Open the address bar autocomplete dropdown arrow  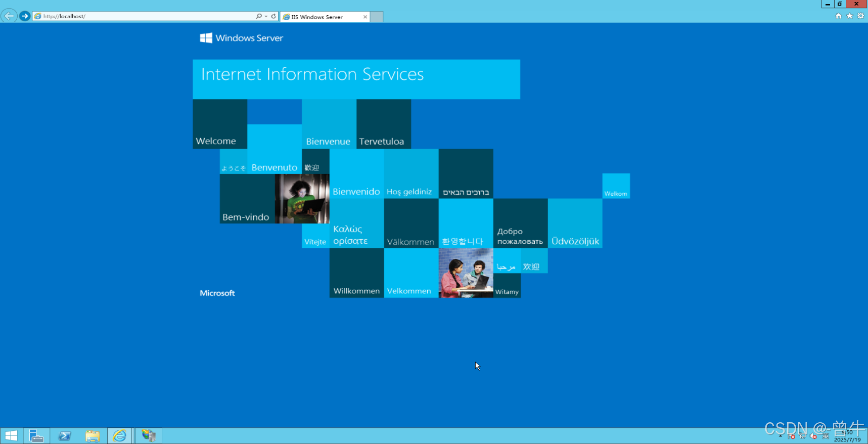[266, 16]
